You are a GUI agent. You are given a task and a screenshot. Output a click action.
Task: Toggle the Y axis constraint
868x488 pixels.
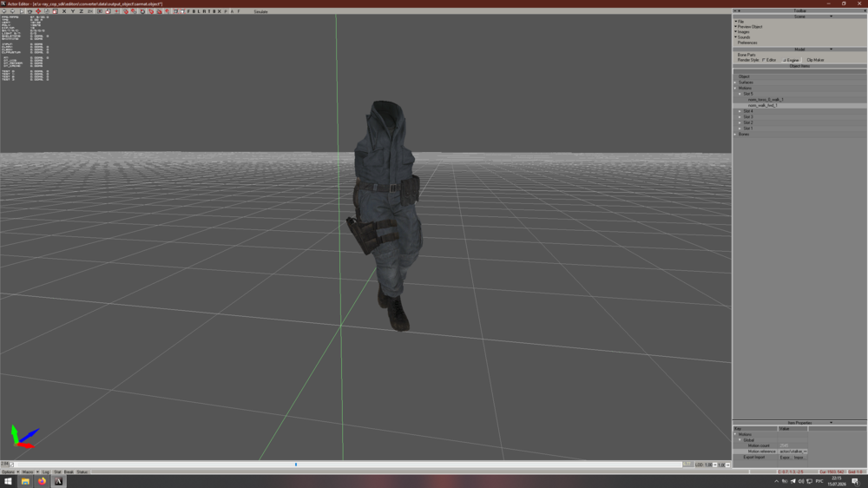coord(73,11)
